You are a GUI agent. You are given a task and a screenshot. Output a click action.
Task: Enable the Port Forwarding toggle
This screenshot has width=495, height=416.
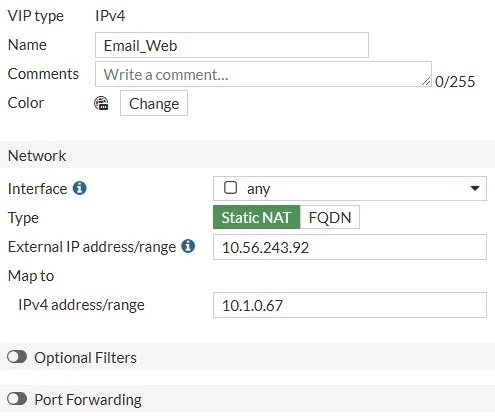click(17, 399)
